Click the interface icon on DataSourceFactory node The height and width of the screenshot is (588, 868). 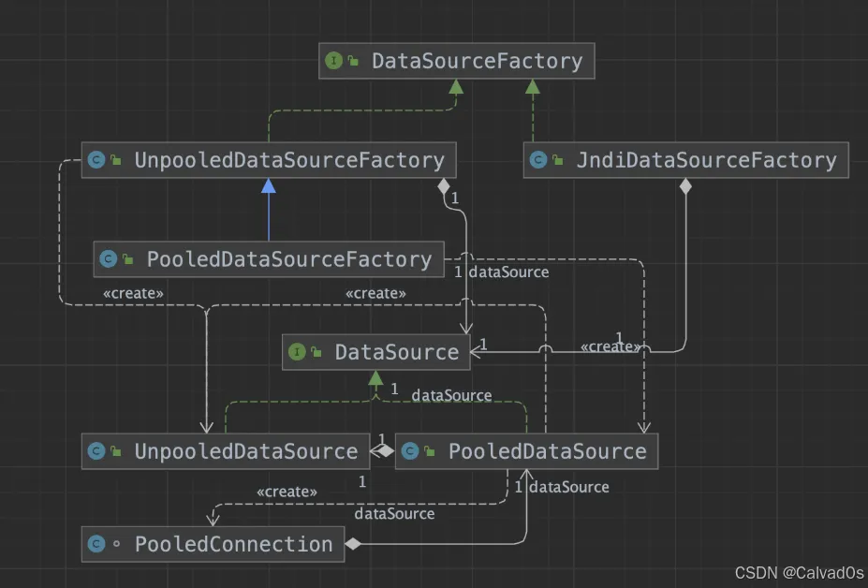click(334, 62)
